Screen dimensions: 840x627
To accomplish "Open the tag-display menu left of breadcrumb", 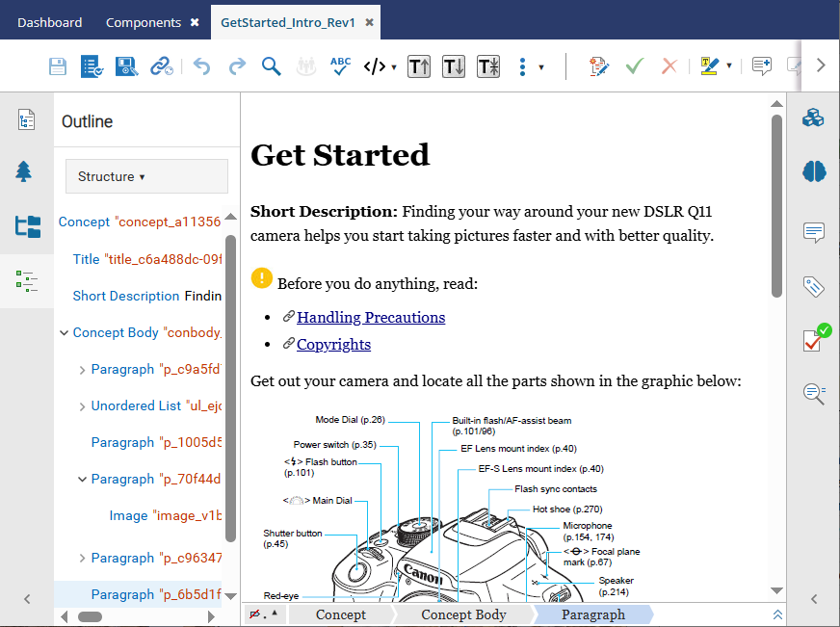I will tap(264, 614).
